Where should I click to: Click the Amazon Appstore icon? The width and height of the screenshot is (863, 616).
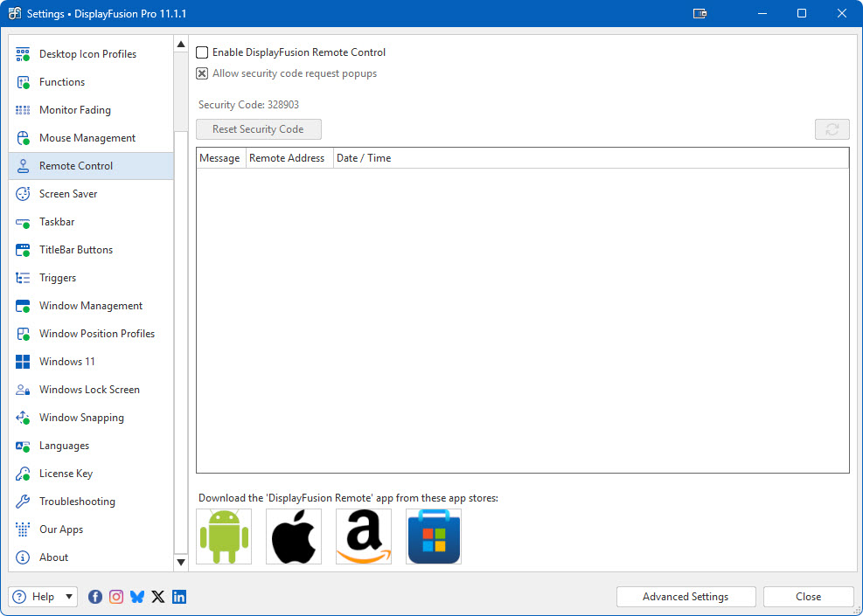(x=364, y=536)
